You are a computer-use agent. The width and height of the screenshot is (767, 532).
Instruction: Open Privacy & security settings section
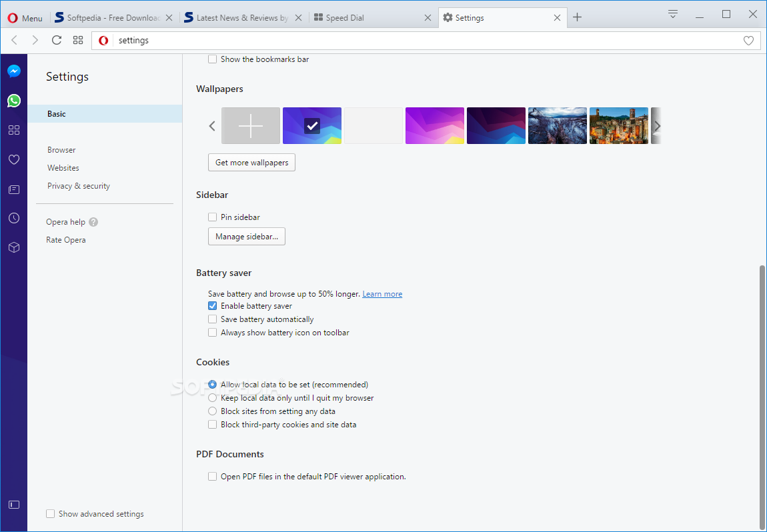click(x=79, y=186)
